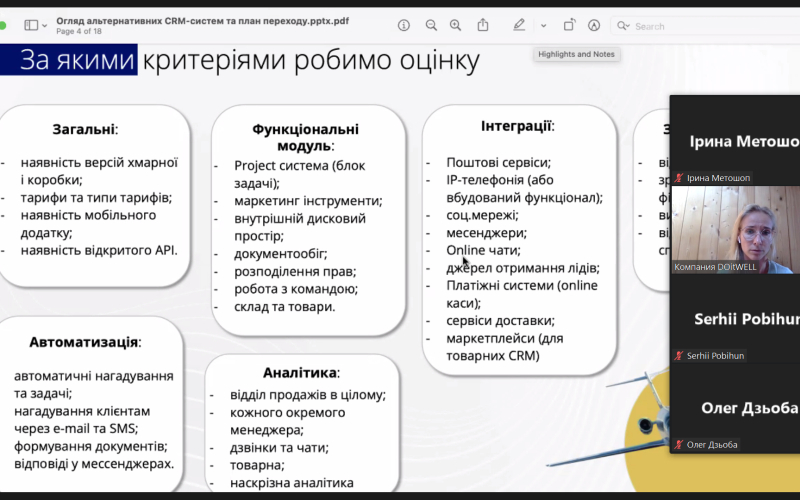
Task: Zoom out the PDF page
Action: coord(431,25)
